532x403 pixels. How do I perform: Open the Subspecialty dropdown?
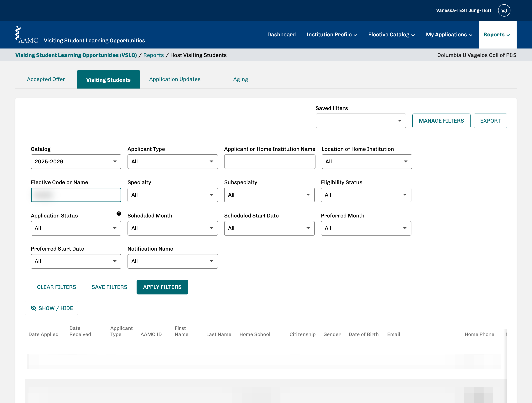point(269,195)
